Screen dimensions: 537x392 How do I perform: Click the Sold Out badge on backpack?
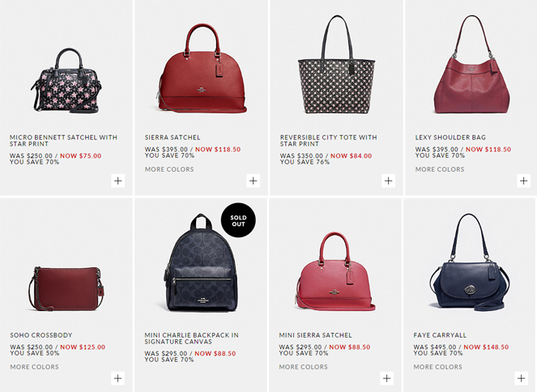238,220
